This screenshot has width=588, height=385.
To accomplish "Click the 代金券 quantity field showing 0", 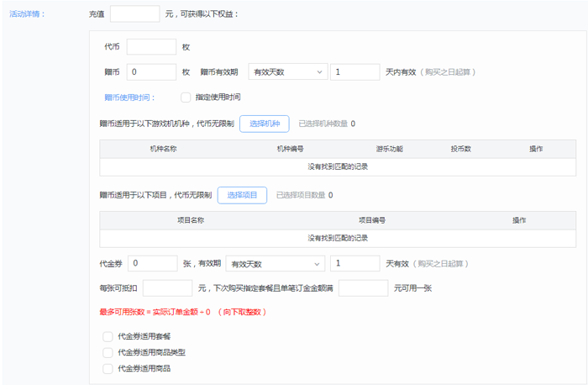I will click(x=153, y=263).
